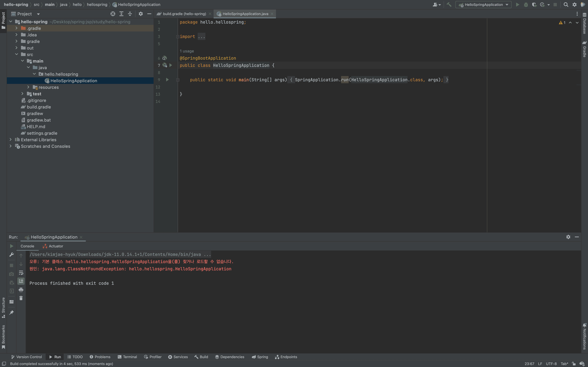Viewport: 588px width, 367px height.
Task: Expand the resources folder in tree
Action: click(x=28, y=87)
